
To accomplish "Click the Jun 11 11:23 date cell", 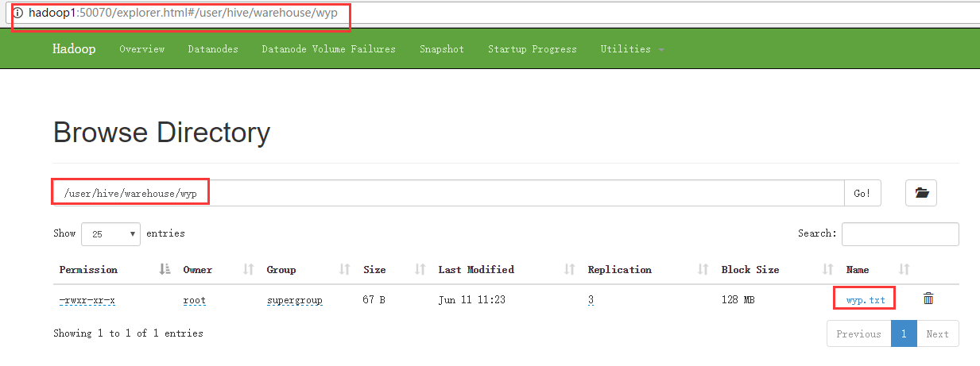I will coord(472,300).
